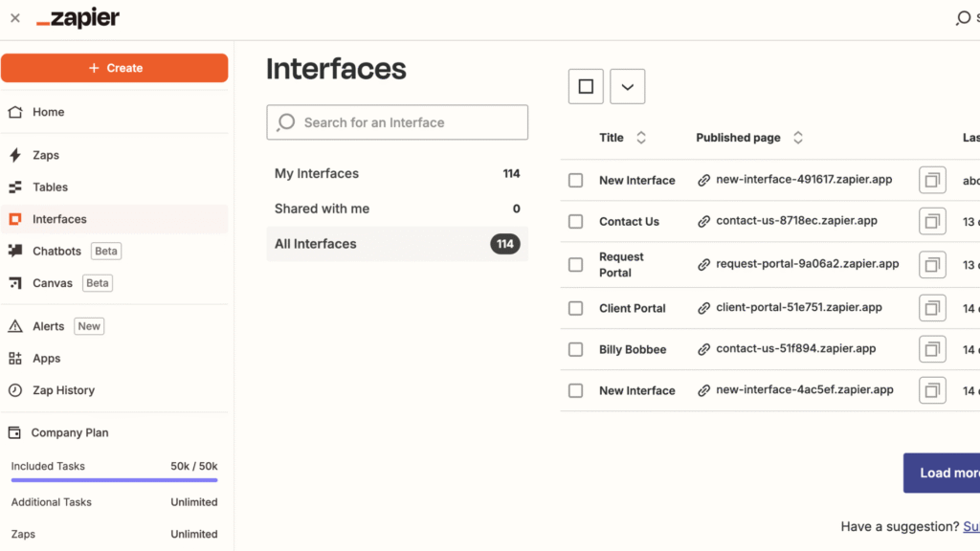Click the magnifier icon inside the interface search box

(x=285, y=122)
